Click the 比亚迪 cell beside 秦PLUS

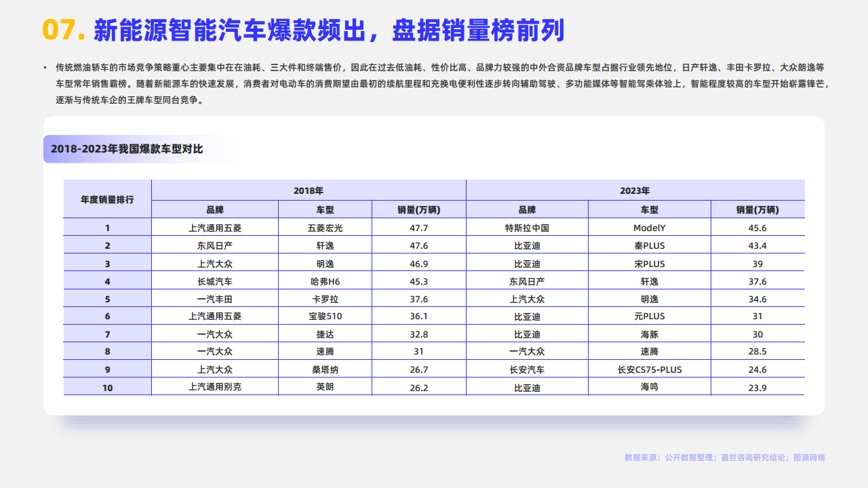527,246
